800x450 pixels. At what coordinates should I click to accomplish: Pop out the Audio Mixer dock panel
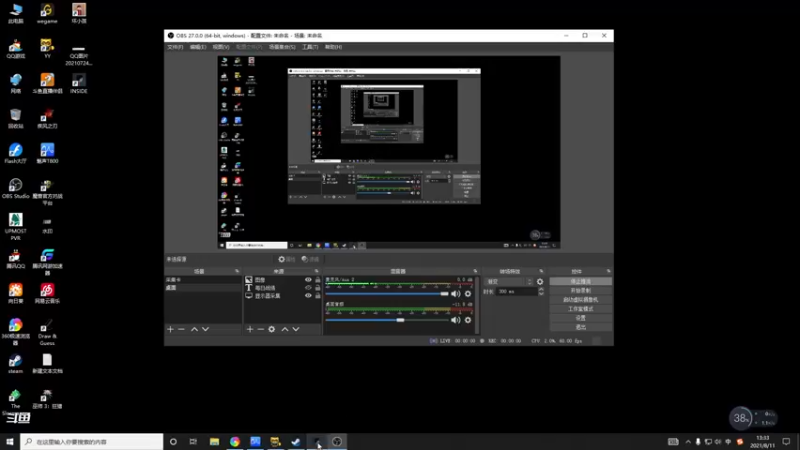pyautogui.click(x=475, y=271)
